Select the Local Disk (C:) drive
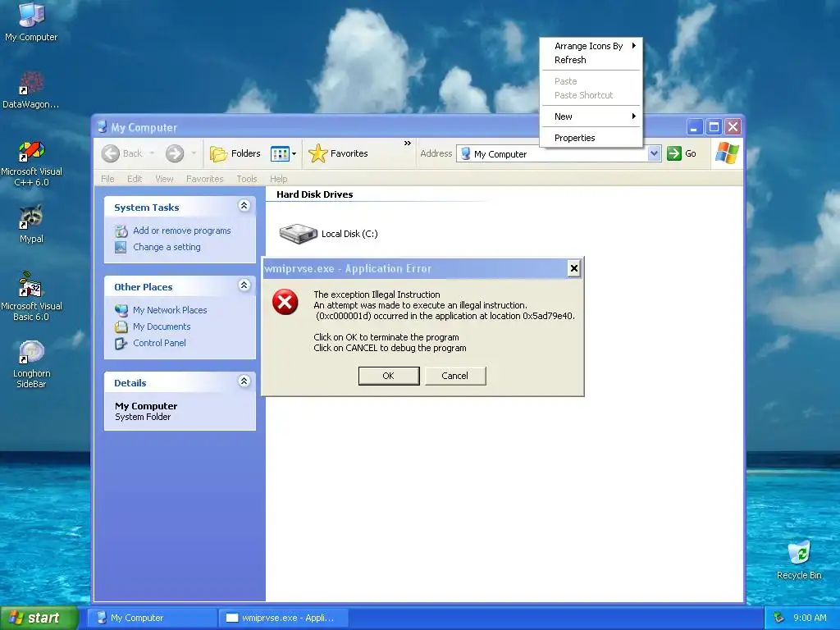 tap(328, 234)
